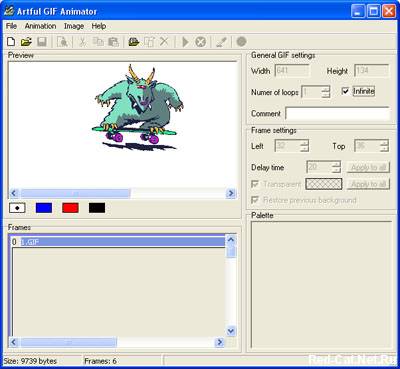Click the Comment text field
Screen dimensions: 400x369
click(337, 113)
